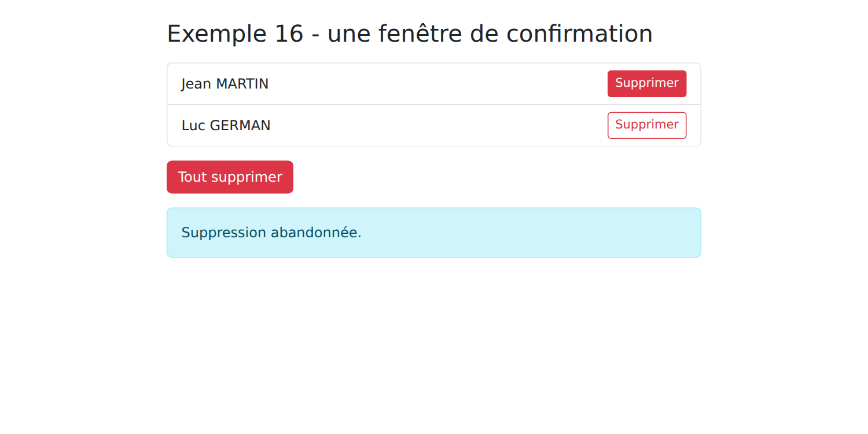Select the Luc GERMAN name text
Viewport: 868px width, 434px height.
[x=226, y=126]
